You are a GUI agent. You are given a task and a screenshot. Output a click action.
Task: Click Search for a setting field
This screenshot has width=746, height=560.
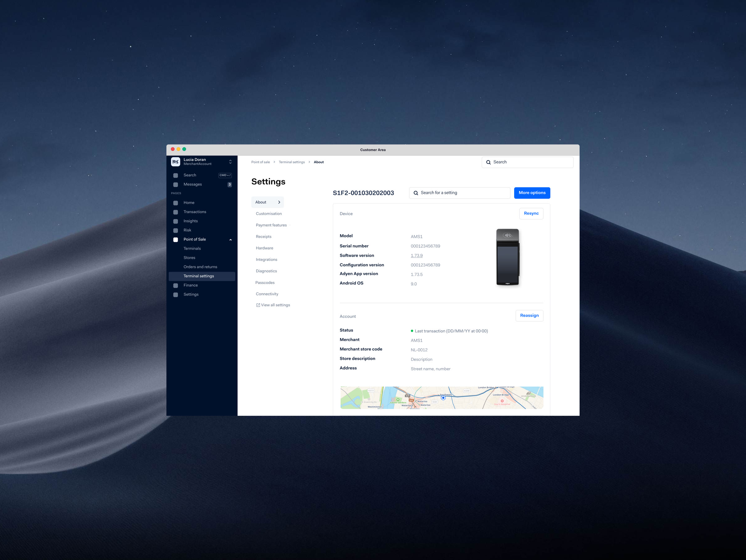(460, 193)
